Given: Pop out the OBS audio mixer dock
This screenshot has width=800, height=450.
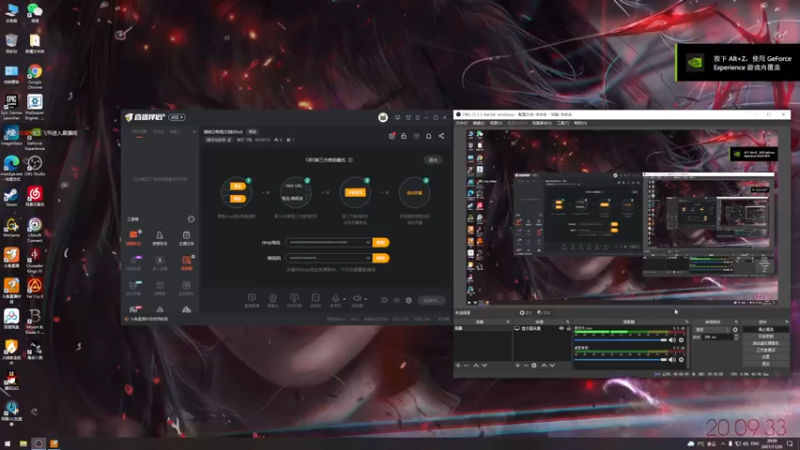Looking at the screenshot, I should pos(687,322).
